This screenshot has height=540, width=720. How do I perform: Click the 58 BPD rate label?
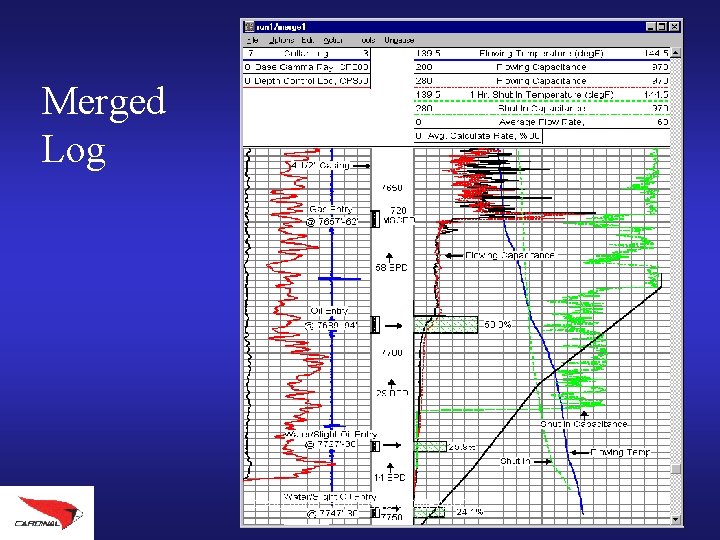391,268
